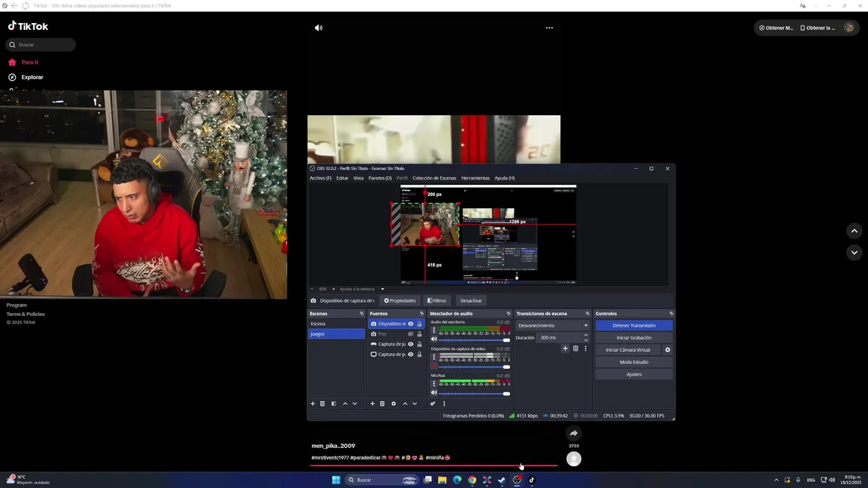Move the scene up with the Escenas up arrow
868x488 pixels.
click(345, 403)
